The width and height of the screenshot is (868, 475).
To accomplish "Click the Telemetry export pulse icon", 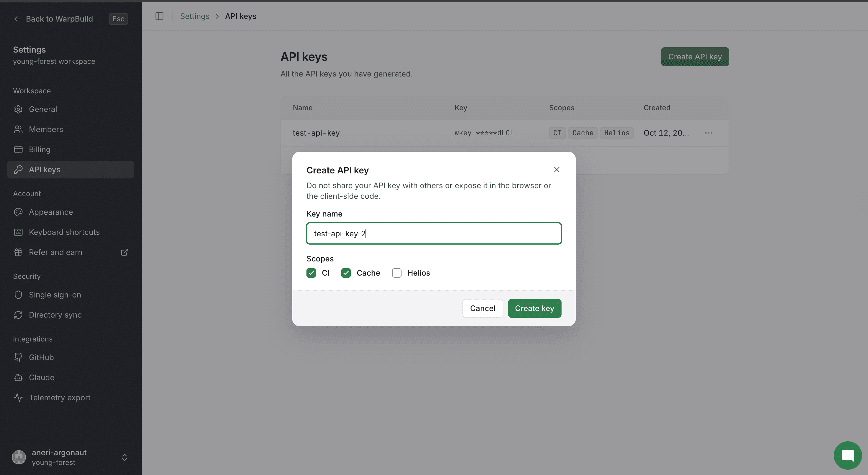I will pyautogui.click(x=18, y=398).
